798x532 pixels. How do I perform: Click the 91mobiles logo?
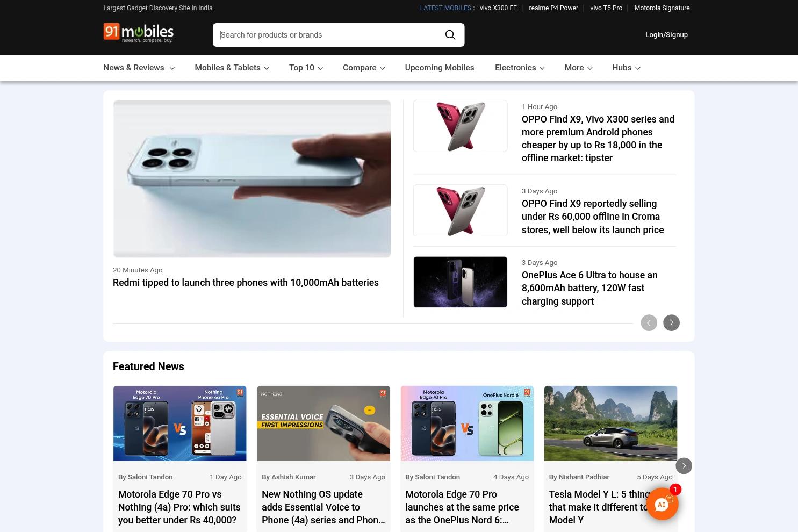coord(138,33)
